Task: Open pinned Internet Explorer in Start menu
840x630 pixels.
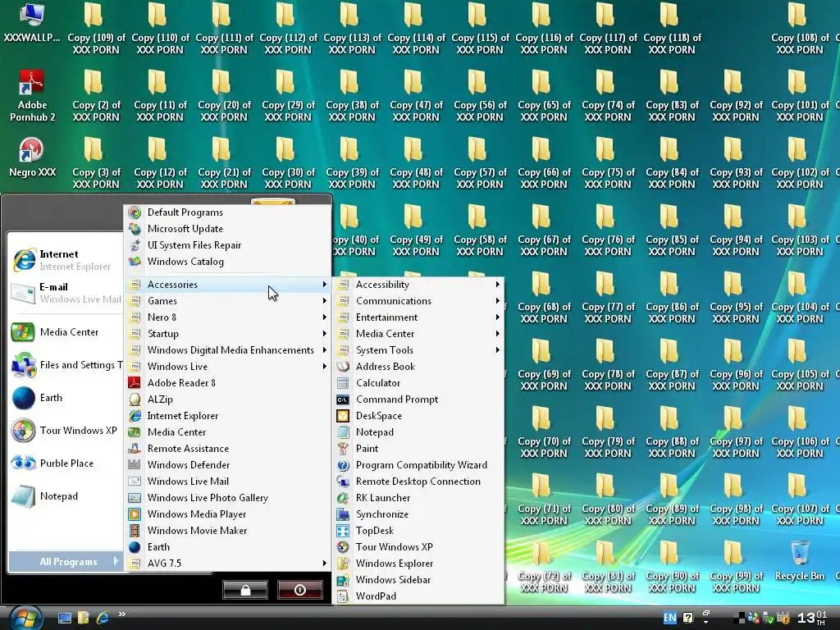Action: 66,260
